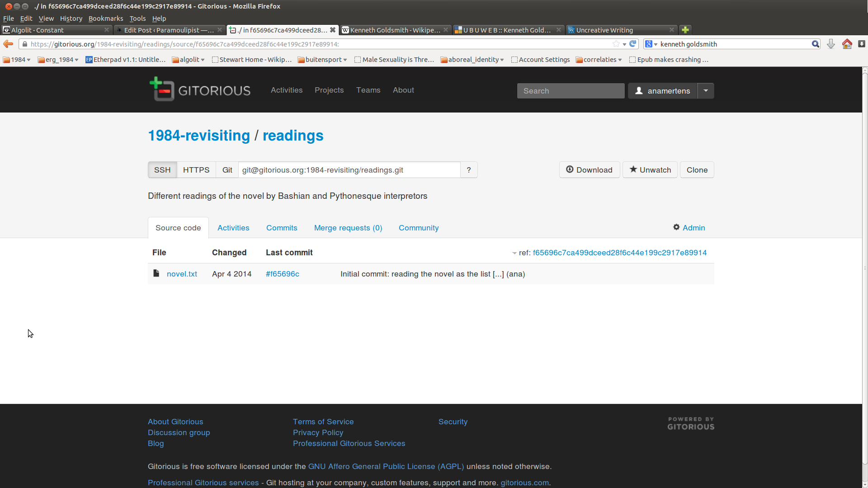Open the Security footer link
This screenshot has height=488, width=868.
pyautogui.click(x=453, y=422)
